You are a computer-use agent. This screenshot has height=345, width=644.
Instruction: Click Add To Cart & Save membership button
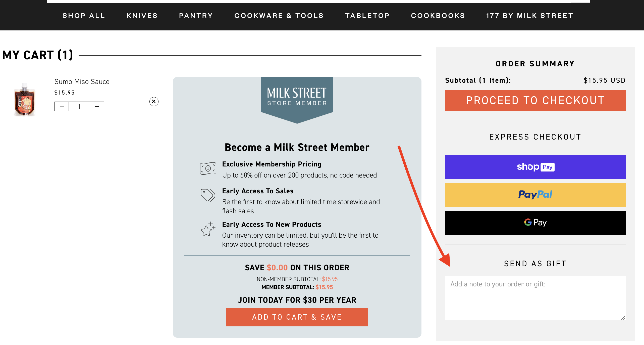coord(297,317)
